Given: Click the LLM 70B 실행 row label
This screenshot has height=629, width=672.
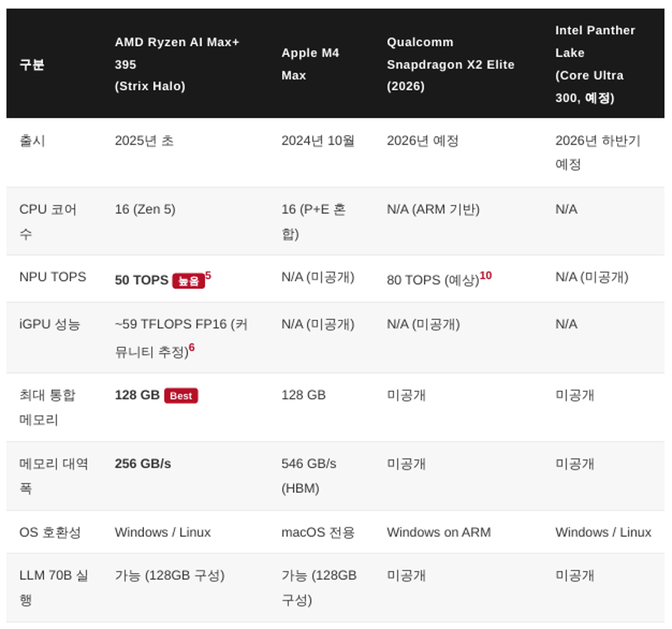Looking at the screenshot, I should point(54,587).
